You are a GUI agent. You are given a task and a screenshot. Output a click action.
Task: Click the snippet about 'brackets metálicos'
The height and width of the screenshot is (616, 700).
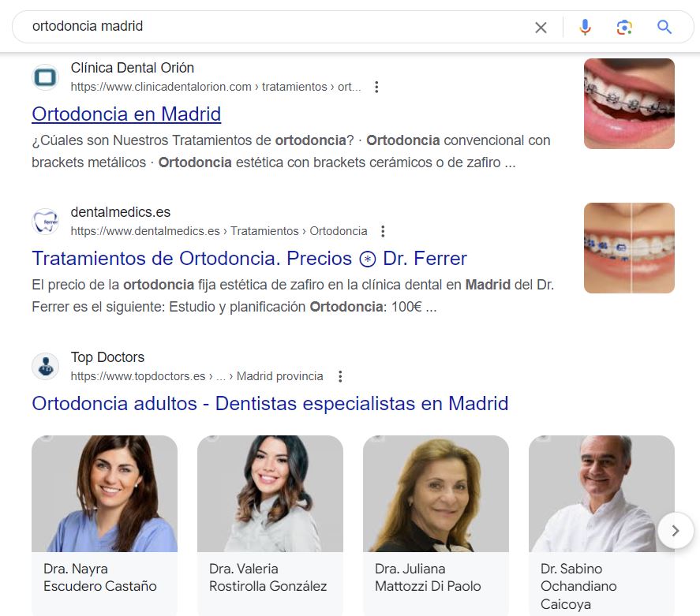(x=291, y=151)
